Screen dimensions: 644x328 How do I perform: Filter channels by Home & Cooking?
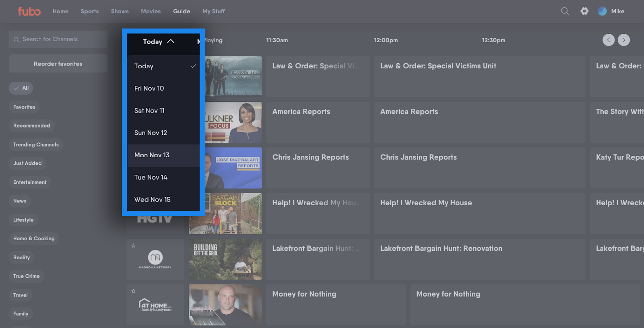click(x=34, y=239)
